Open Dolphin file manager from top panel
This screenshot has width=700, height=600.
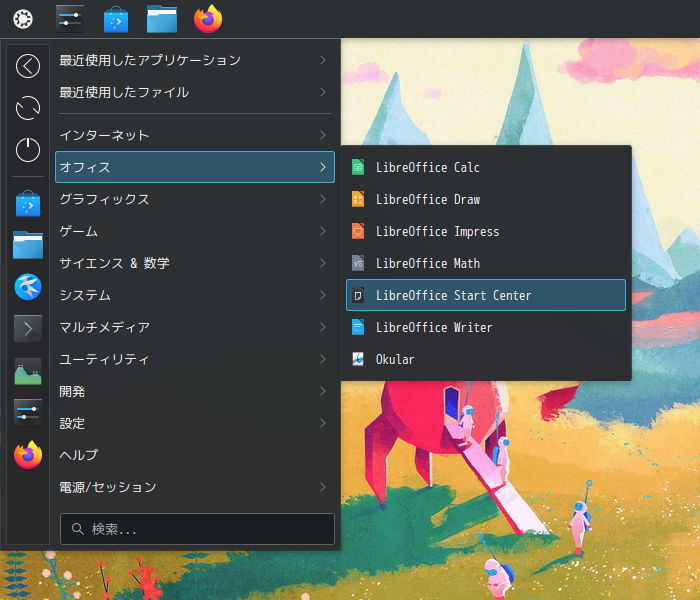click(x=162, y=19)
